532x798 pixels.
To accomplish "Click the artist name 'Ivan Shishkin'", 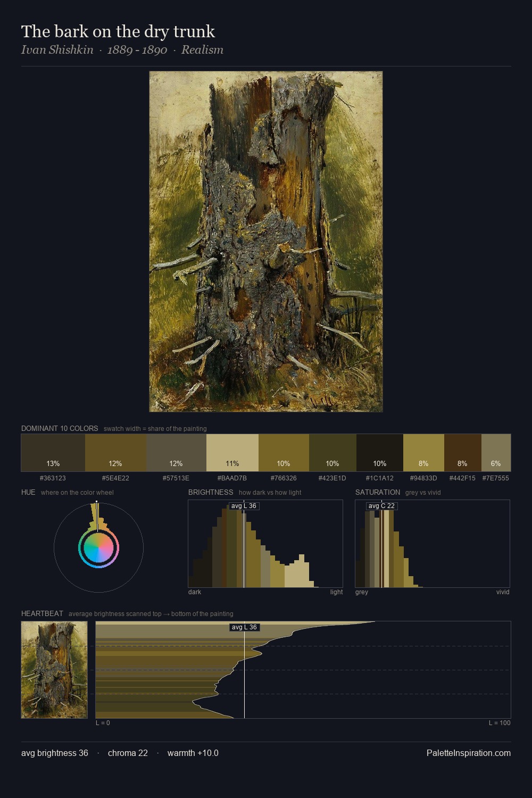I will coord(57,50).
